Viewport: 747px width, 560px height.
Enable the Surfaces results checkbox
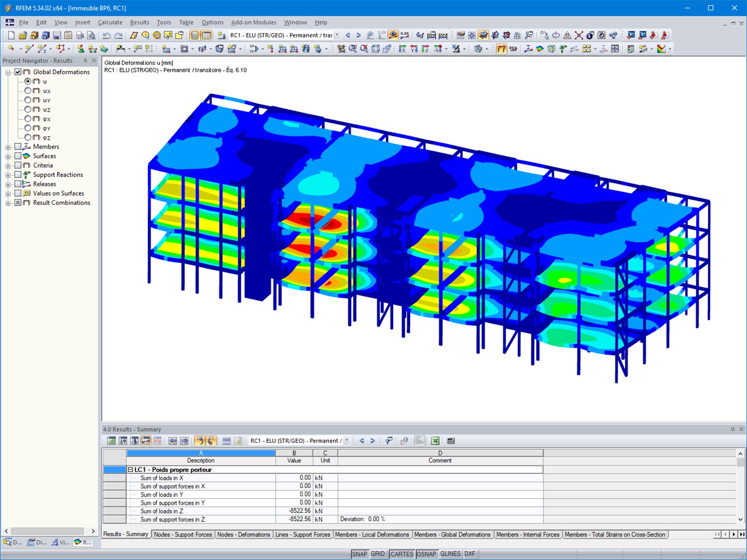pos(18,156)
